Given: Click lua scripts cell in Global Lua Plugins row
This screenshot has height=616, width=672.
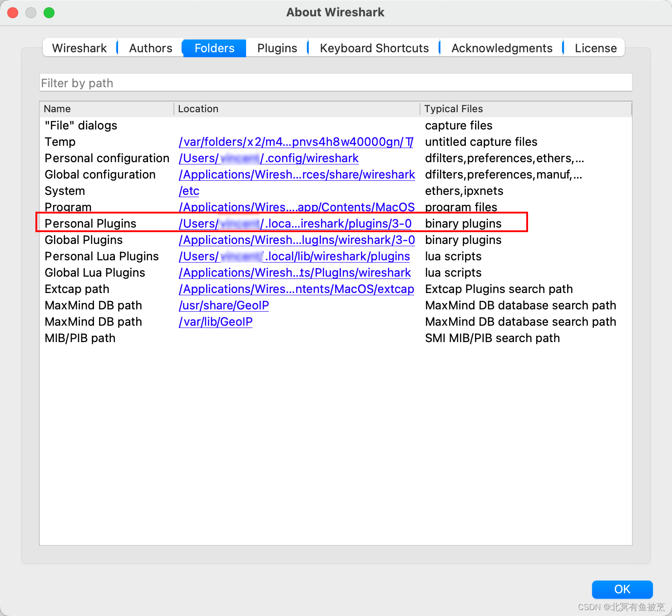Looking at the screenshot, I should (453, 273).
